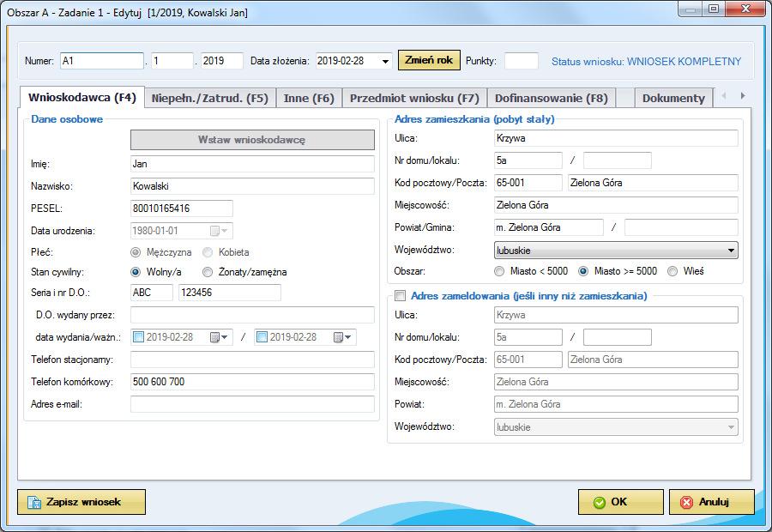Viewport: 772px width, 532px height.
Task: Click the red X icon on Anuluj button
Action: point(686,502)
